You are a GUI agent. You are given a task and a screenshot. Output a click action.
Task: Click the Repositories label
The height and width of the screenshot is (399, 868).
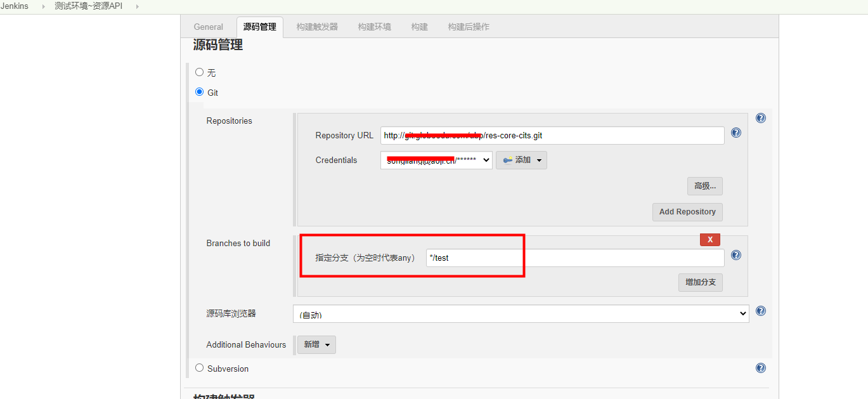tap(229, 121)
